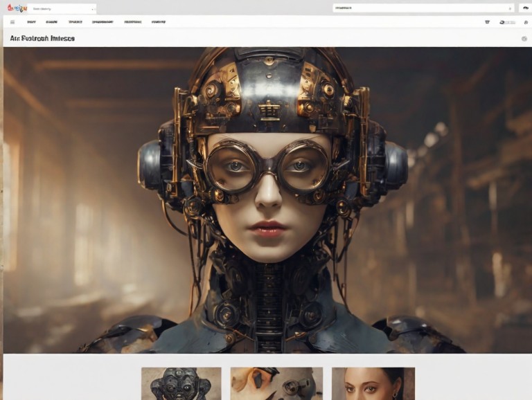This screenshot has height=400, width=532.
Task: Click the small icon at the navigation bar's far right
Action: point(525,22)
